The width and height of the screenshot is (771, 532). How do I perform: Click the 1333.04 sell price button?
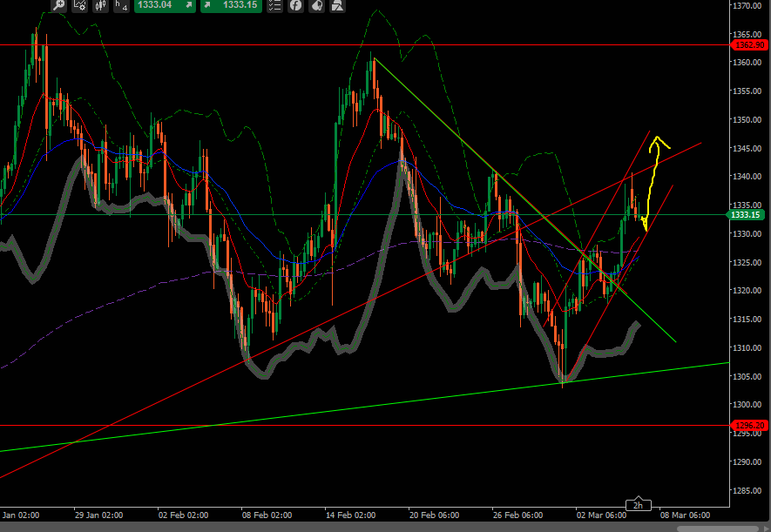pos(165,5)
